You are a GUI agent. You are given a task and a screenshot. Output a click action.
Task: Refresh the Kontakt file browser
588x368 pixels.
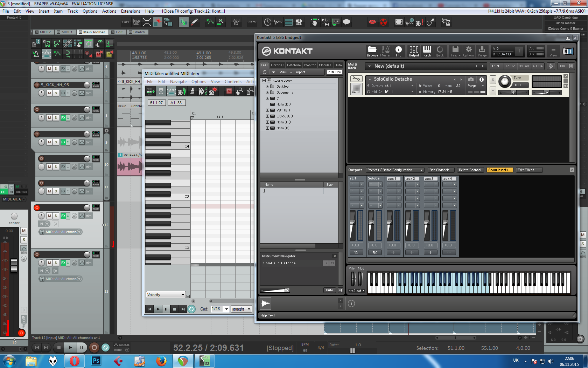265,72
